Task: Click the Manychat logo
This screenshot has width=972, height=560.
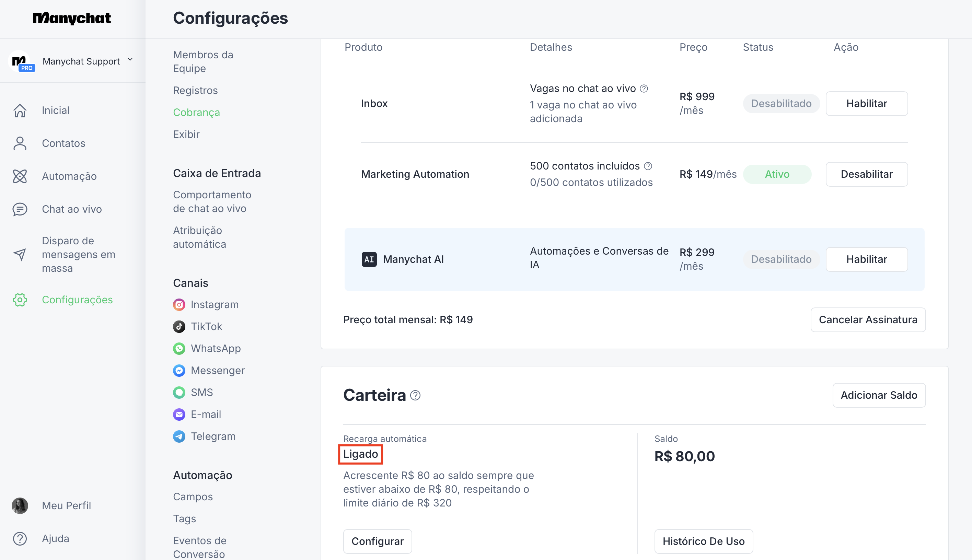Action: pyautogui.click(x=72, y=19)
